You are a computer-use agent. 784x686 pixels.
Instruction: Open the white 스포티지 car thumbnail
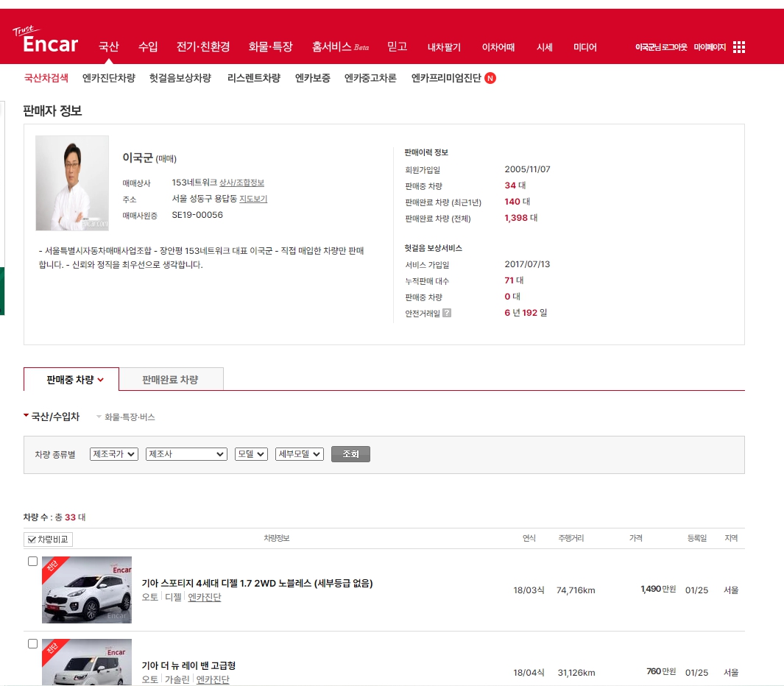click(87, 590)
